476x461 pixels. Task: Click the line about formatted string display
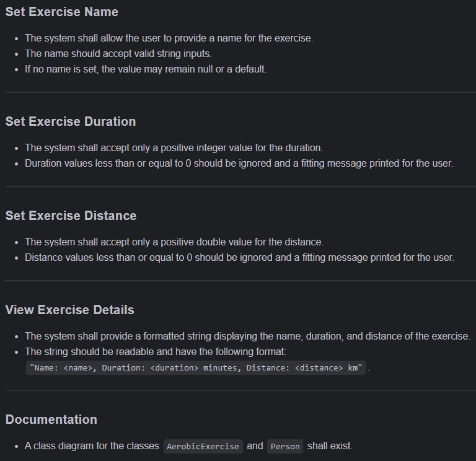tap(248, 336)
